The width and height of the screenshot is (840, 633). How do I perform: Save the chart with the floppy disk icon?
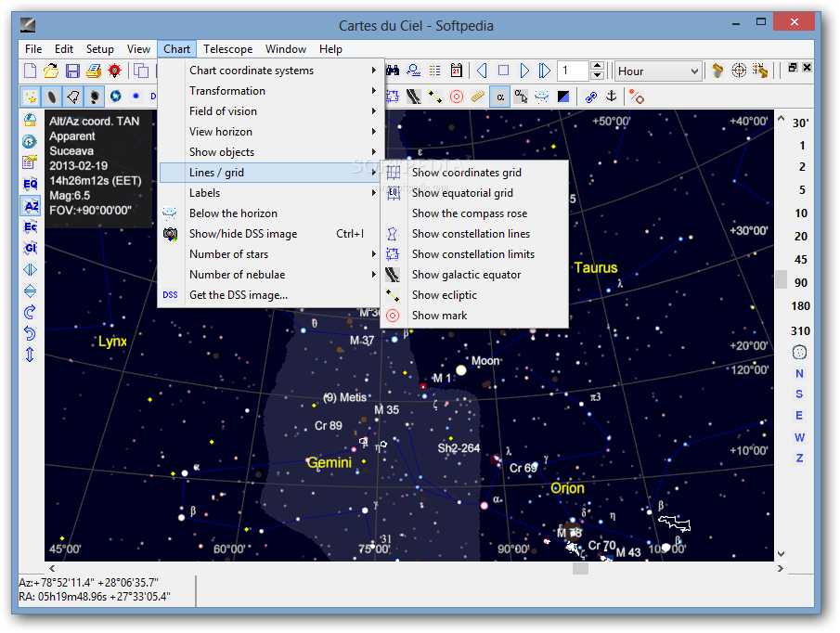72,71
